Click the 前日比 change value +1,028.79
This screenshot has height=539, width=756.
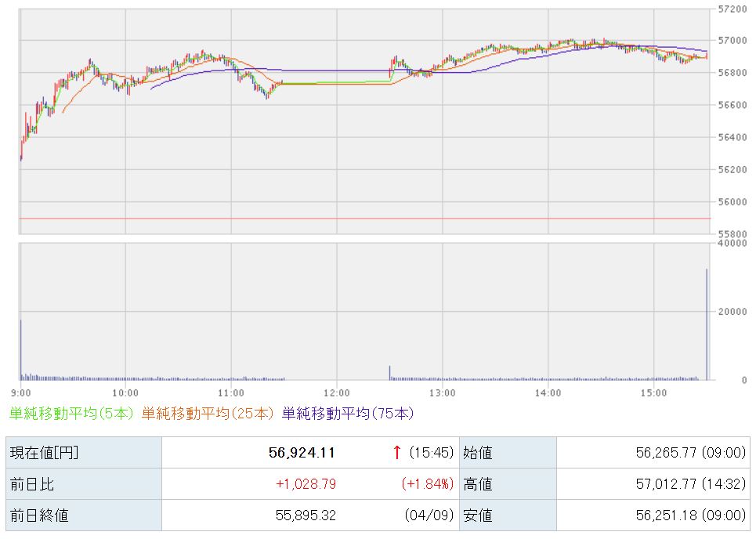coord(306,484)
